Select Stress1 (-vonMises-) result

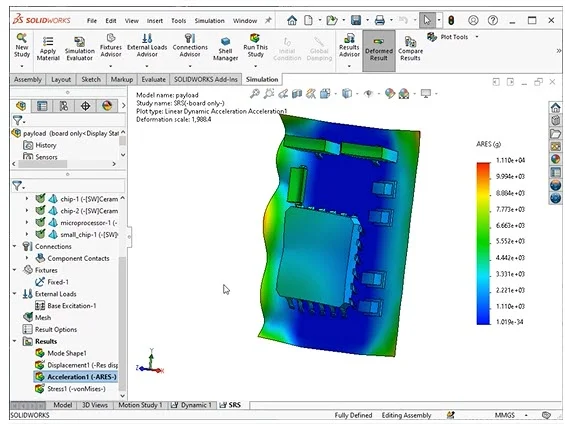76,389
